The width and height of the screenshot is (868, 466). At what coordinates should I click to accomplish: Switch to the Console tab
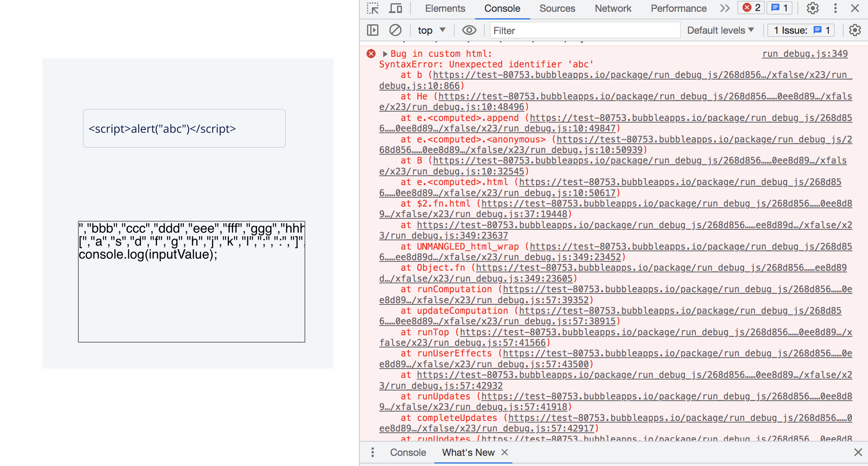502,9
